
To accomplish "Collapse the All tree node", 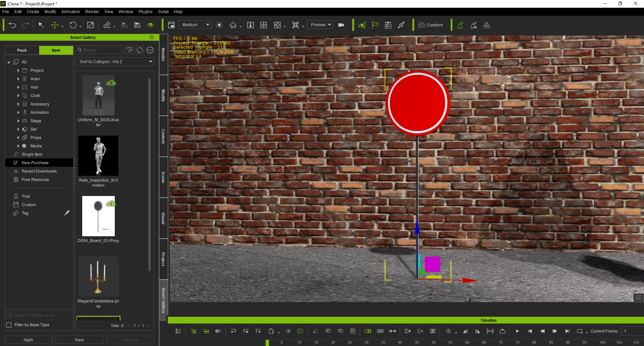I will 9,62.
